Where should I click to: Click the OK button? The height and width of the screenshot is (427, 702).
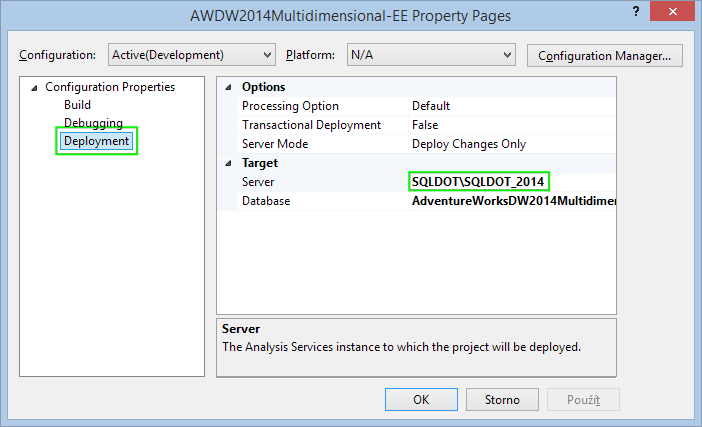[x=421, y=399]
